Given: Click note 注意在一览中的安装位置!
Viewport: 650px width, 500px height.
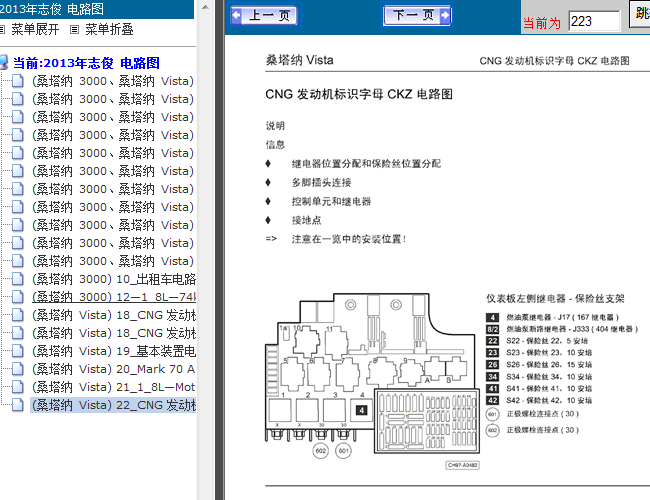Looking at the screenshot, I should pos(349,239).
